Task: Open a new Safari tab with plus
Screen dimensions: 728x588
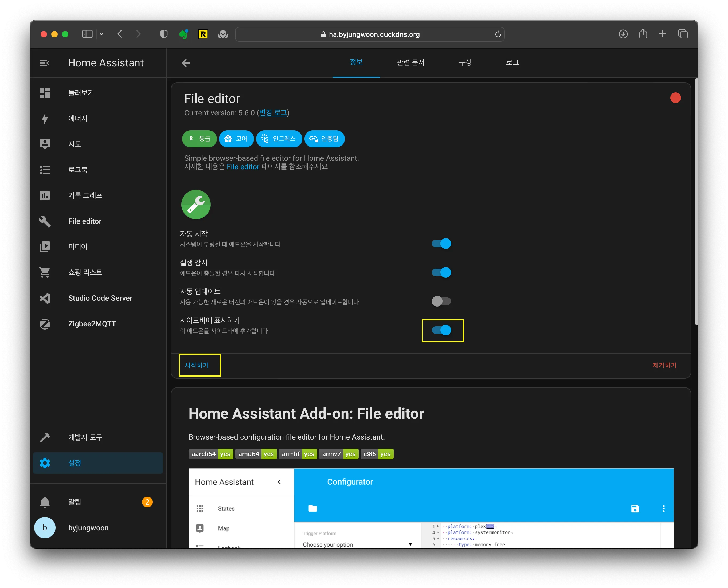Action: (663, 34)
